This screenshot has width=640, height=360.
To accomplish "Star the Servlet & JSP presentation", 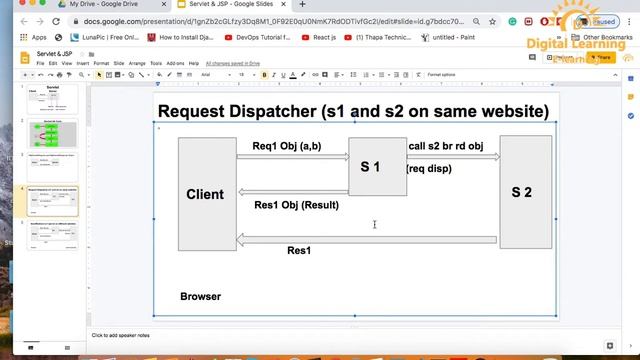I will (x=82, y=54).
